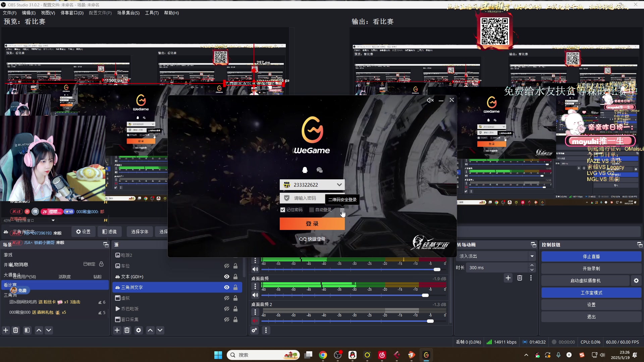Show the 虚拟 source

click(x=227, y=298)
